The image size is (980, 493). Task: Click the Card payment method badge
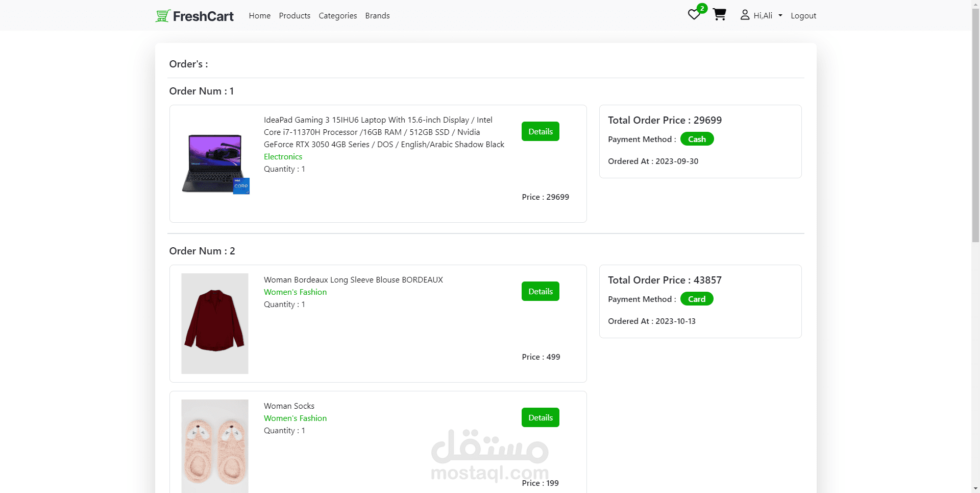pyautogui.click(x=696, y=298)
